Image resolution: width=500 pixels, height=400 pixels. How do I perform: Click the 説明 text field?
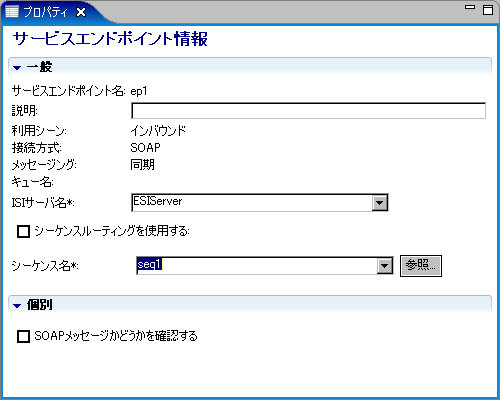pos(308,111)
